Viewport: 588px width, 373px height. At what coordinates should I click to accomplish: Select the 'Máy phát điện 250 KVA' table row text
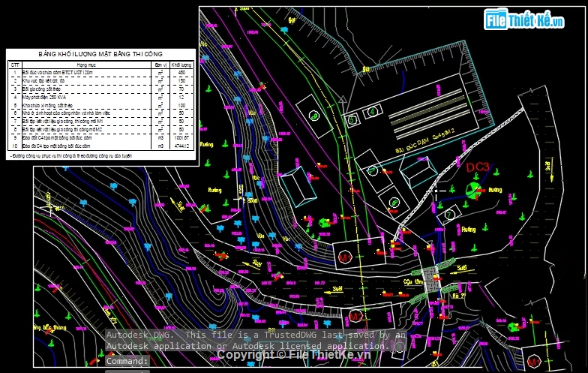[44, 98]
